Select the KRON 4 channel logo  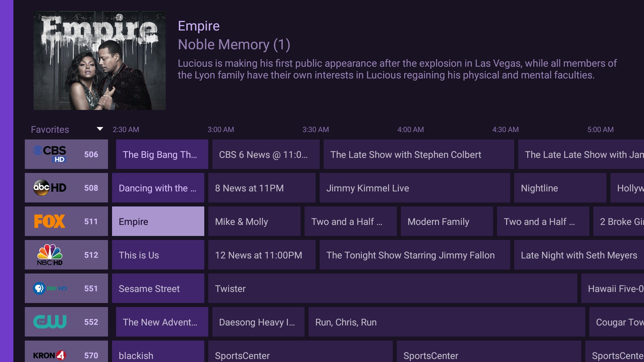click(x=50, y=355)
